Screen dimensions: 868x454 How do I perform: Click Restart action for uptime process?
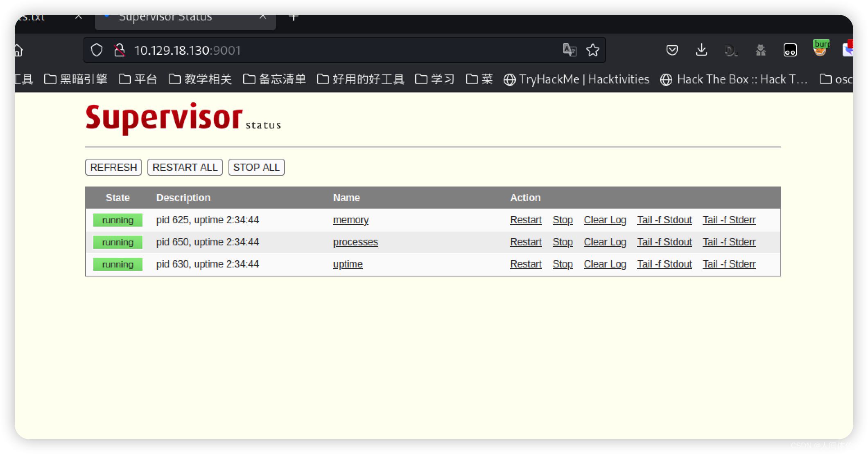pyautogui.click(x=525, y=264)
